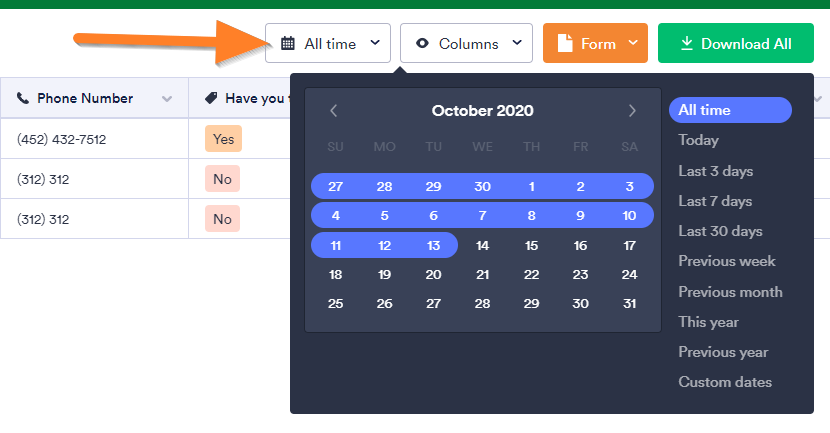
Task: Select Previous month filter option
Action: coord(730,292)
